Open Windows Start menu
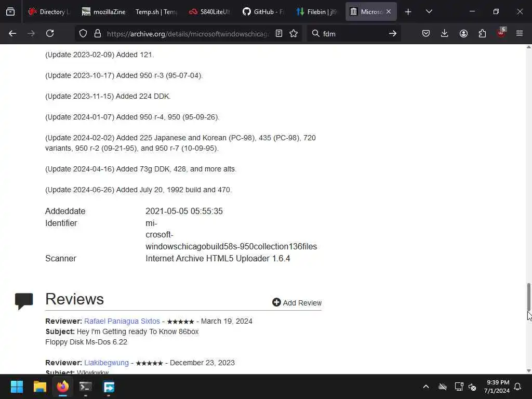This screenshot has width=532, height=399. (17, 387)
